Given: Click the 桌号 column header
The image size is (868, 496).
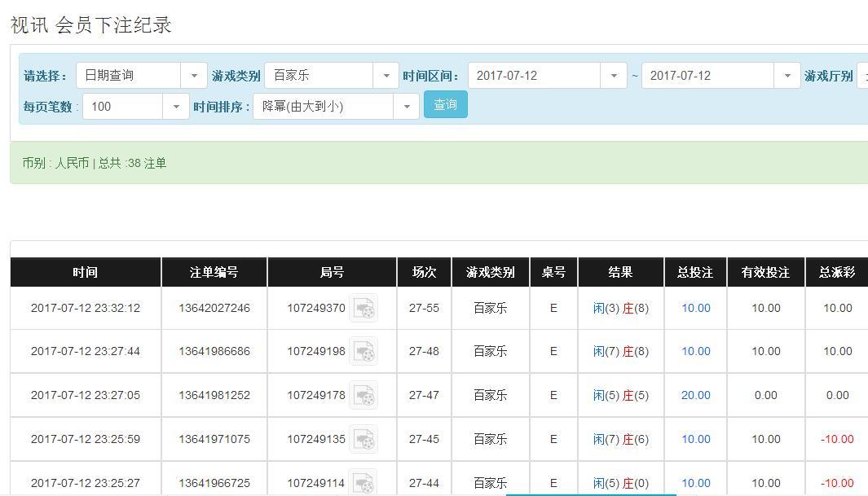Looking at the screenshot, I should [553, 272].
